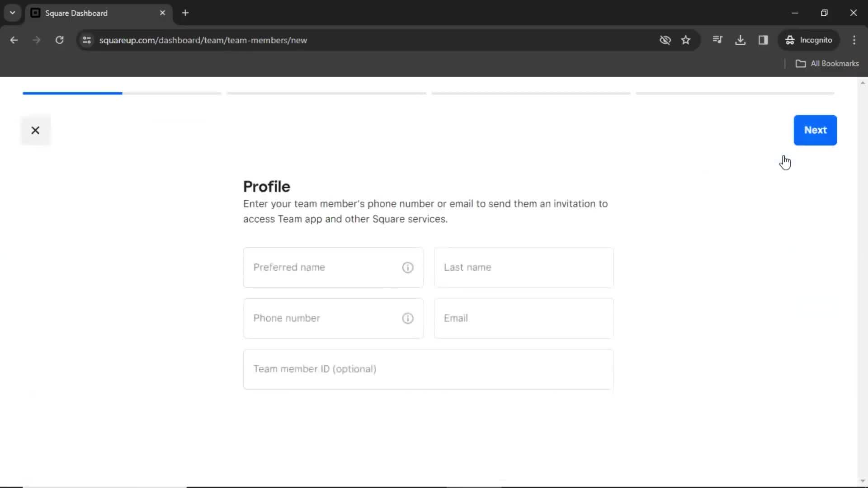Click the new tab plus button
This screenshot has height=488, width=868.
tap(185, 13)
